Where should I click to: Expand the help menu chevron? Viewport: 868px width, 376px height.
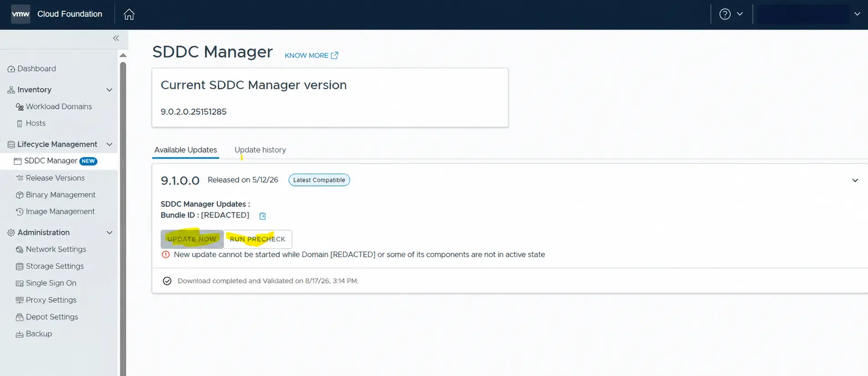(740, 14)
